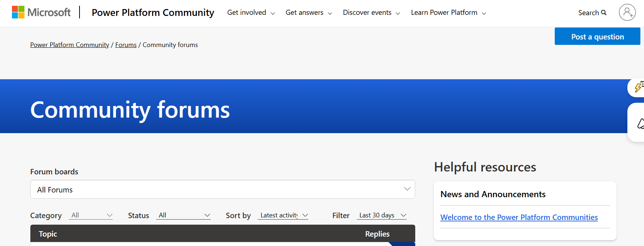This screenshot has height=246, width=644.
Task: Expand the Discover events menu
Action: [x=372, y=13]
